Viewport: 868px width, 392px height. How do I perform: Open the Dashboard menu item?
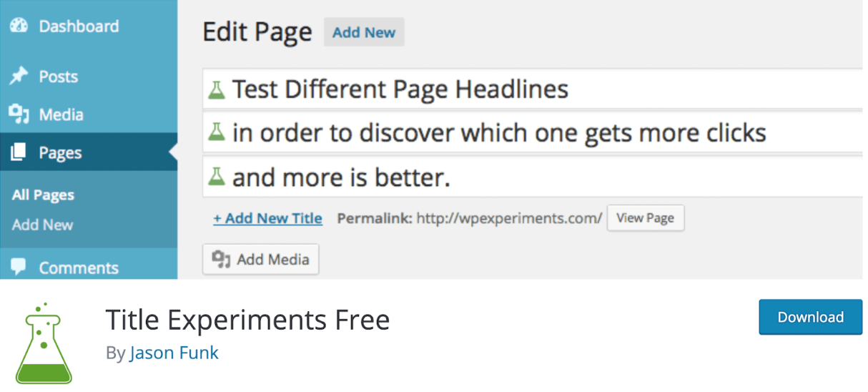(79, 26)
